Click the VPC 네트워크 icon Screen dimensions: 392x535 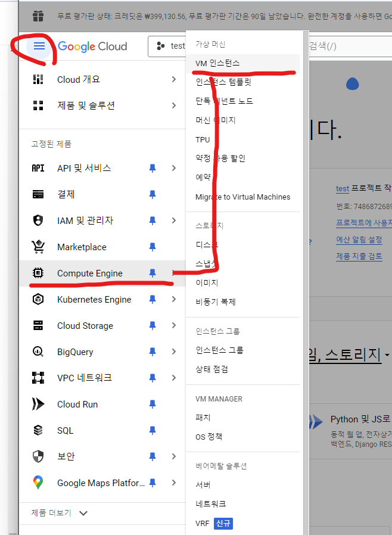point(38,378)
